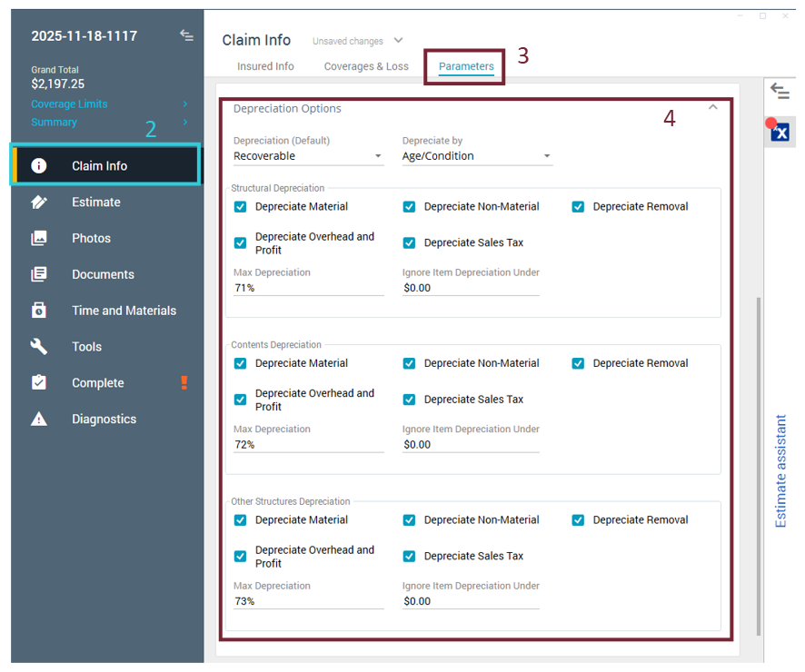Open the Depreciation (Default) Recoverable dropdown
The width and height of the screenshot is (805, 672).
[307, 156]
